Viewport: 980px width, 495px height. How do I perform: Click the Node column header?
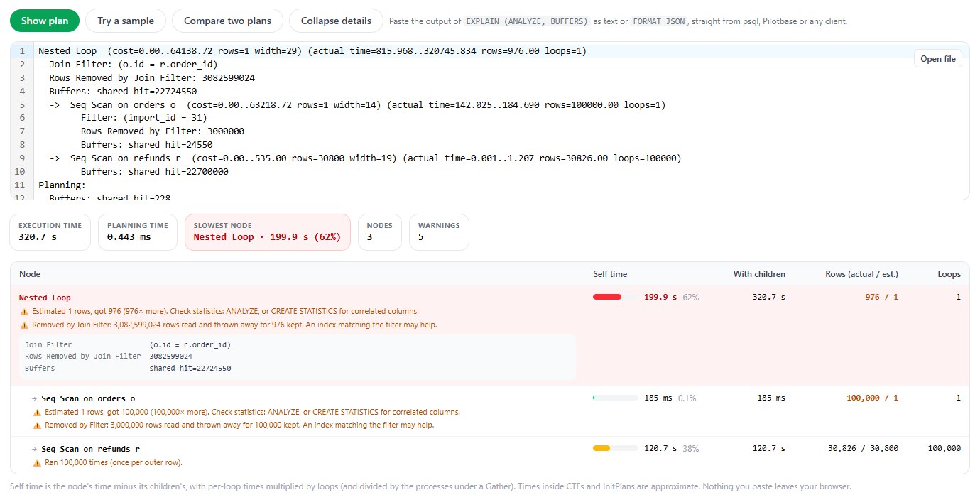(30, 273)
